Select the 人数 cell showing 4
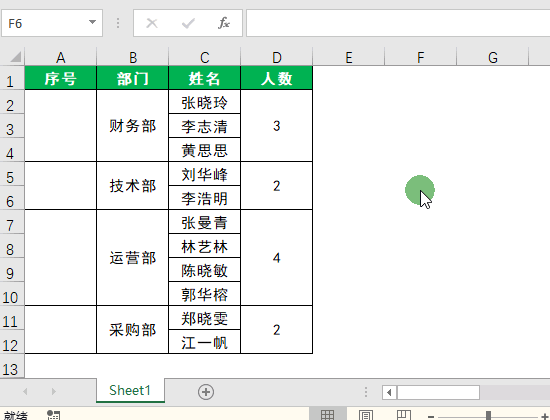 tap(276, 258)
